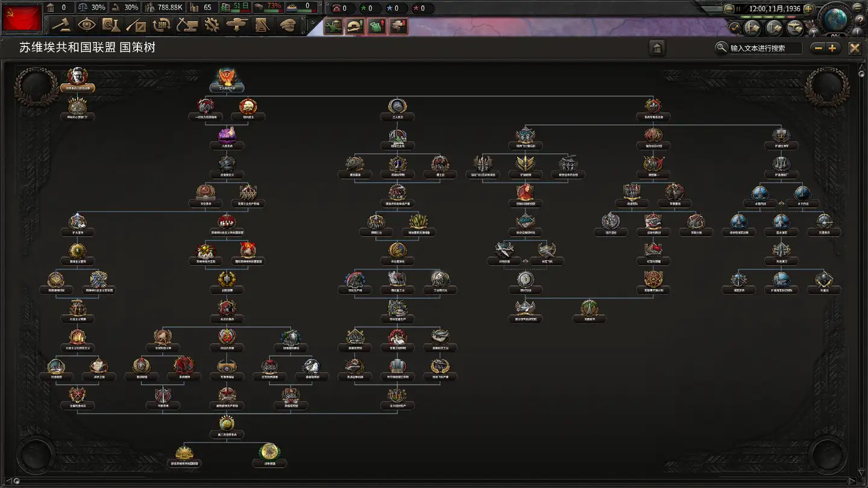Click the first alert icon in the alert row

[333, 26]
